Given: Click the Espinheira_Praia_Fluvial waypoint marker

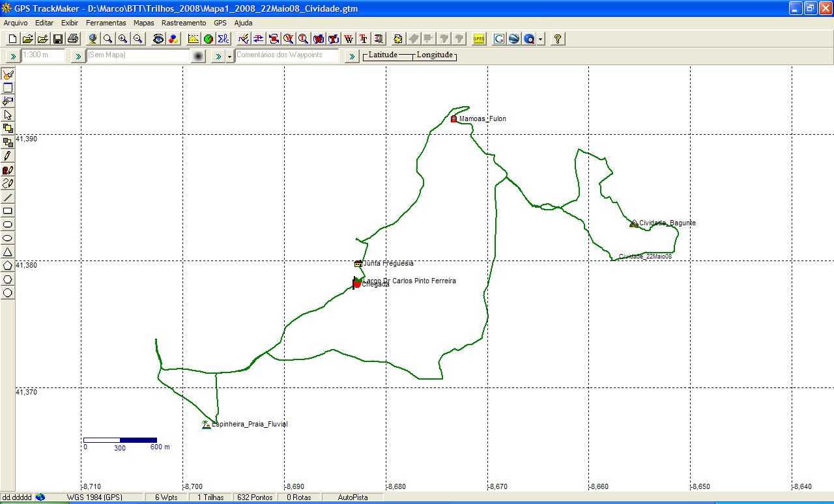Looking at the screenshot, I should tap(207, 425).
